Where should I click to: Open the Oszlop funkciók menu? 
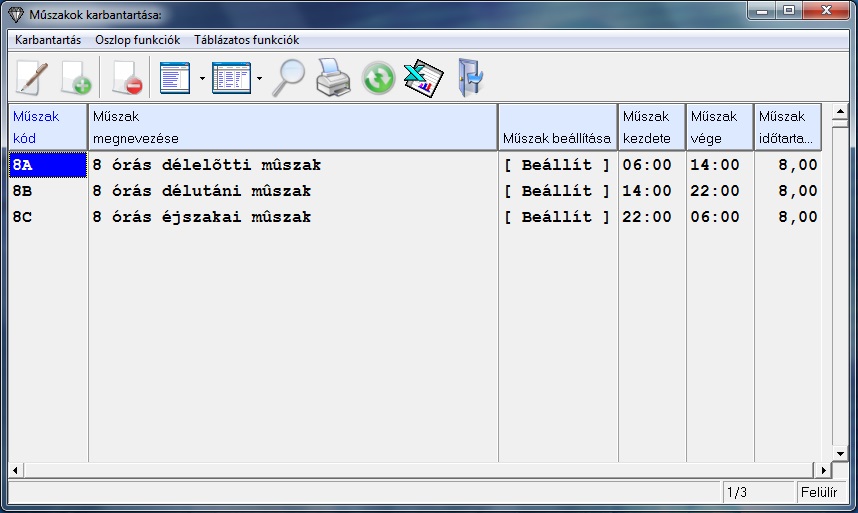tap(137, 40)
